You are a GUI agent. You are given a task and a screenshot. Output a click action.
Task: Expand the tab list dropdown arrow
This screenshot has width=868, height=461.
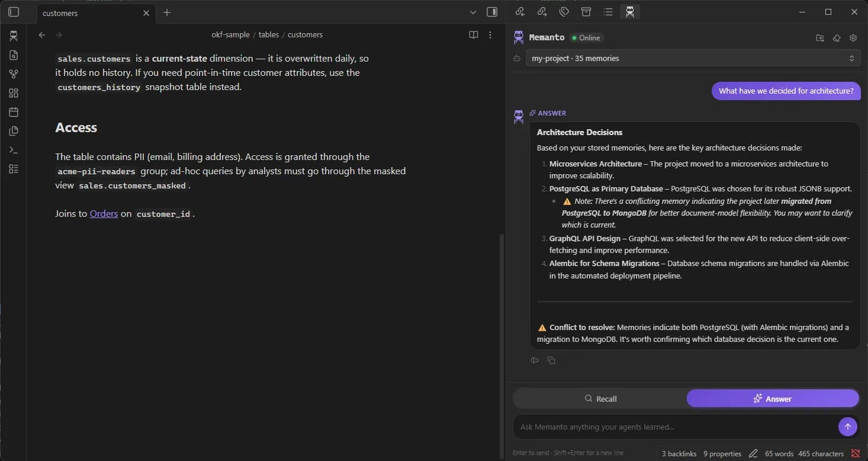(473, 12)
